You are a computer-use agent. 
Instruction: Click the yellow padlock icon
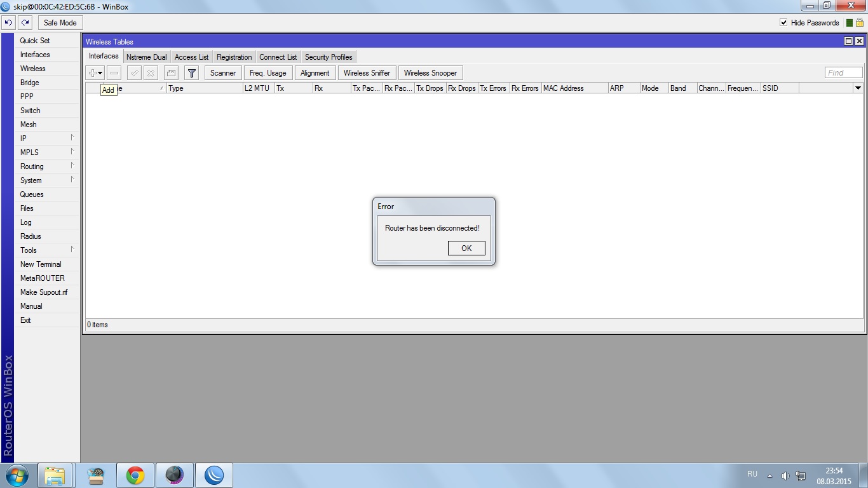(x=859, y=22)
